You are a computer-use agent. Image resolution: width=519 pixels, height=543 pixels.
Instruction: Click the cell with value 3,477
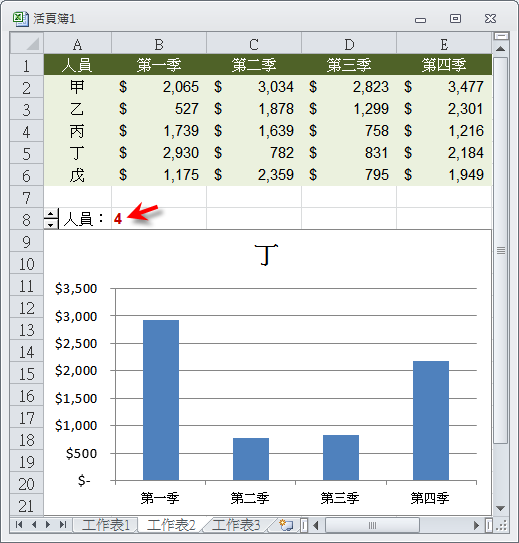coord(444,87)
